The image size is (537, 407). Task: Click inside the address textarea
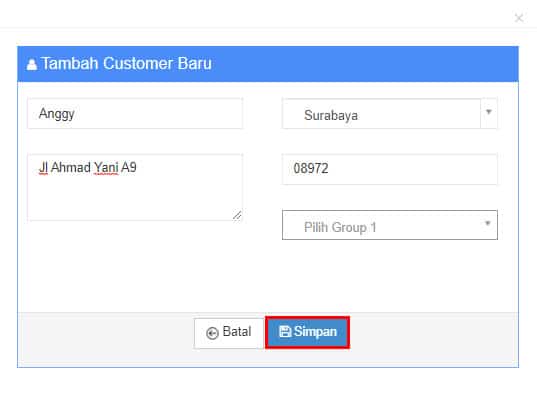click(x=135, y=187)
